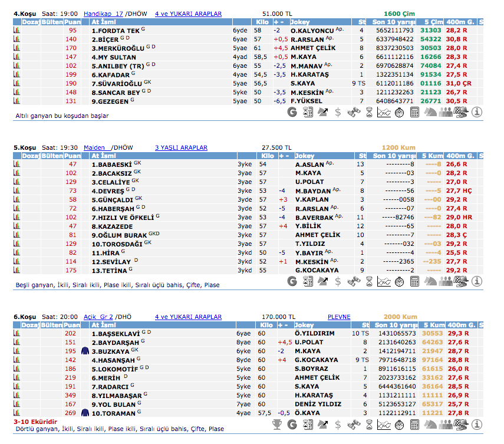The image size is (504, 444).
Task: Click the Puan column header in race 4
Action: pos(73,22)
